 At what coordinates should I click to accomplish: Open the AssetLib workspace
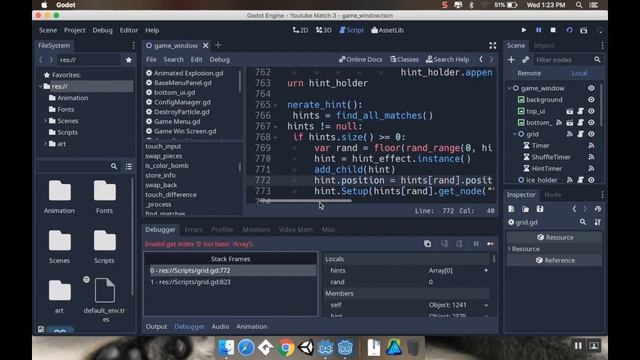coord(387,30)
